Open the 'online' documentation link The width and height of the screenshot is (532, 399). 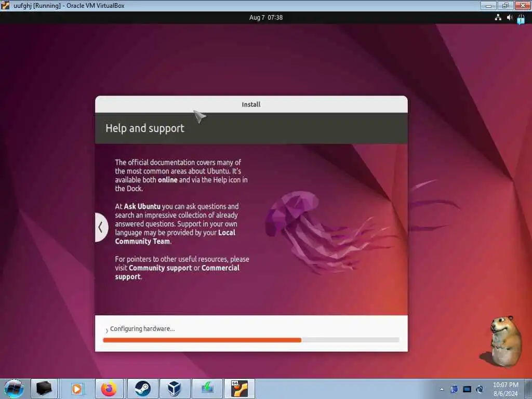[x=168, y=180]
